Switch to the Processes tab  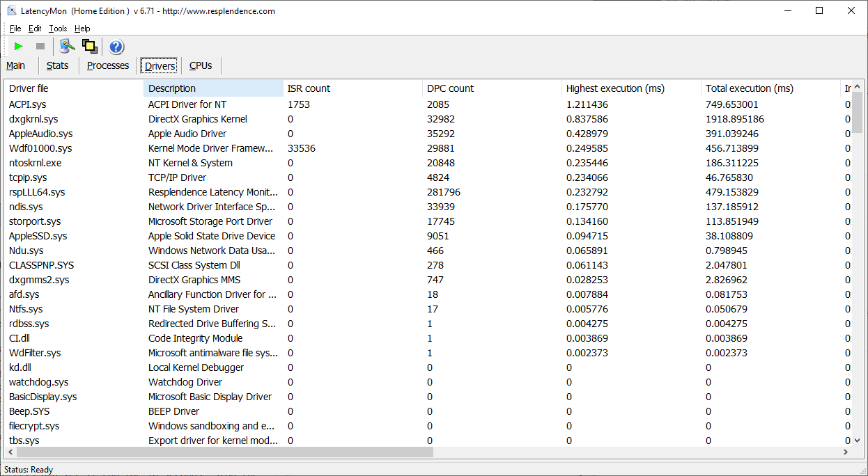click(108, 65)
